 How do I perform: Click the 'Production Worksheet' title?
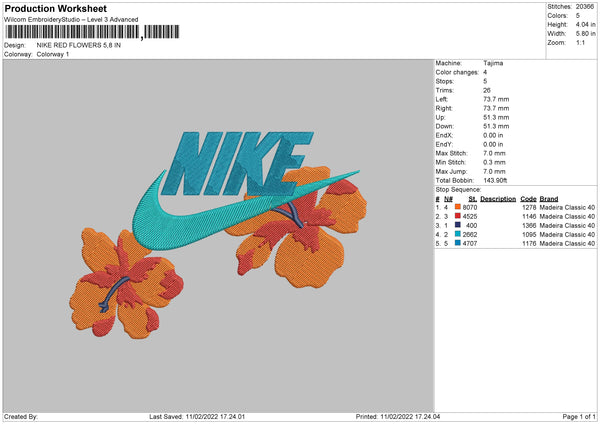[x=56, y=8]
